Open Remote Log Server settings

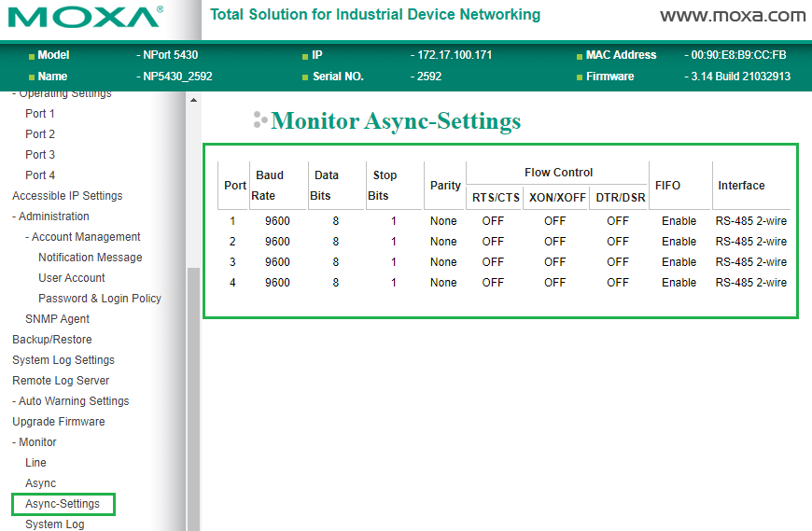click(61, 381)
